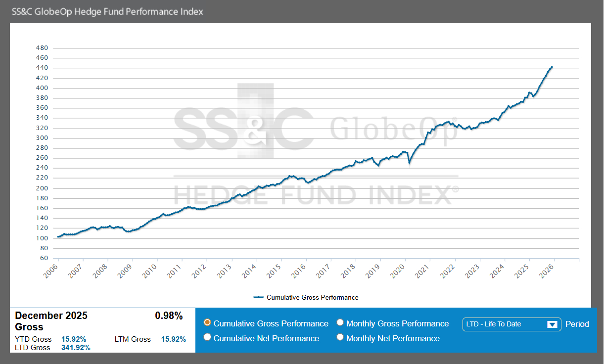Screen dimensions: 604x364
Task: Toggle the Cumulative Gross Performance legend label
Action: pyautogui.click(x=312, y=297)
